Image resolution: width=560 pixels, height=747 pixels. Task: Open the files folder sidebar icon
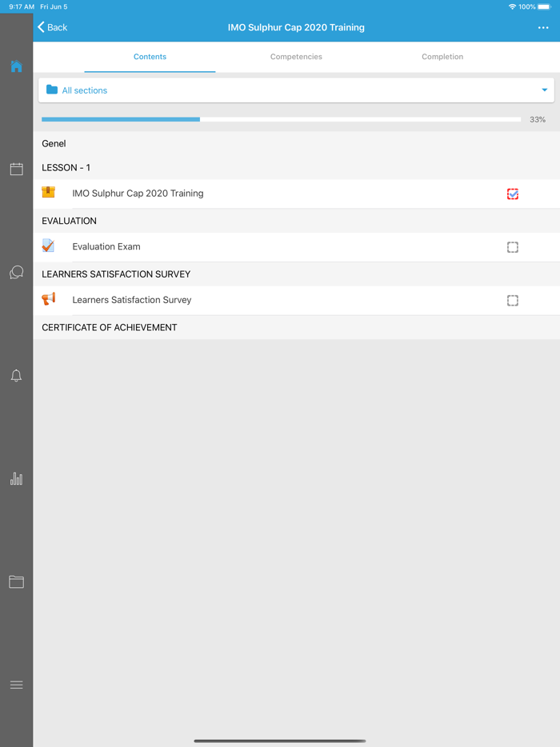coord(16,581)
